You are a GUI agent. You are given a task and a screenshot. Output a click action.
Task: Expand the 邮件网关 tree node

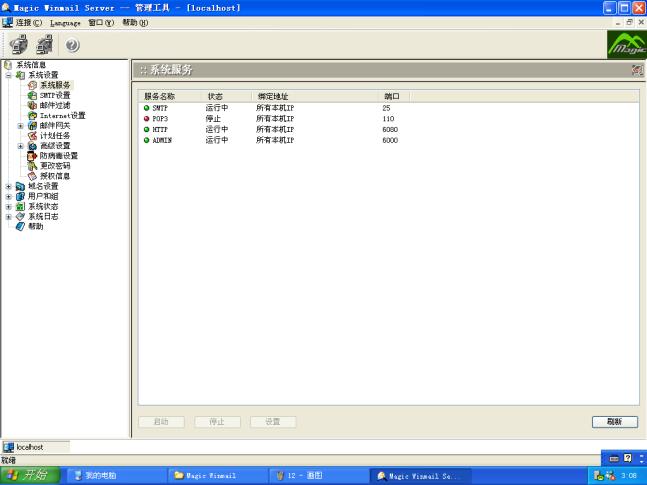[21, 126]
